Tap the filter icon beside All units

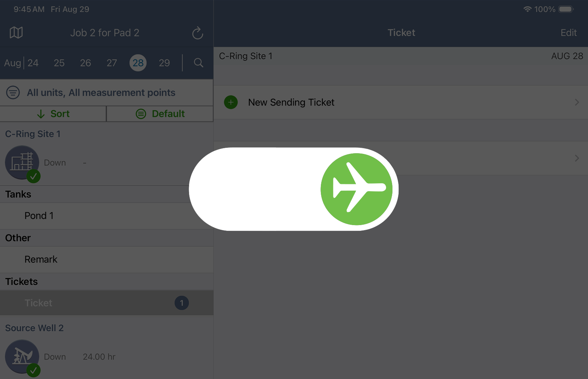tap(13, 93)
